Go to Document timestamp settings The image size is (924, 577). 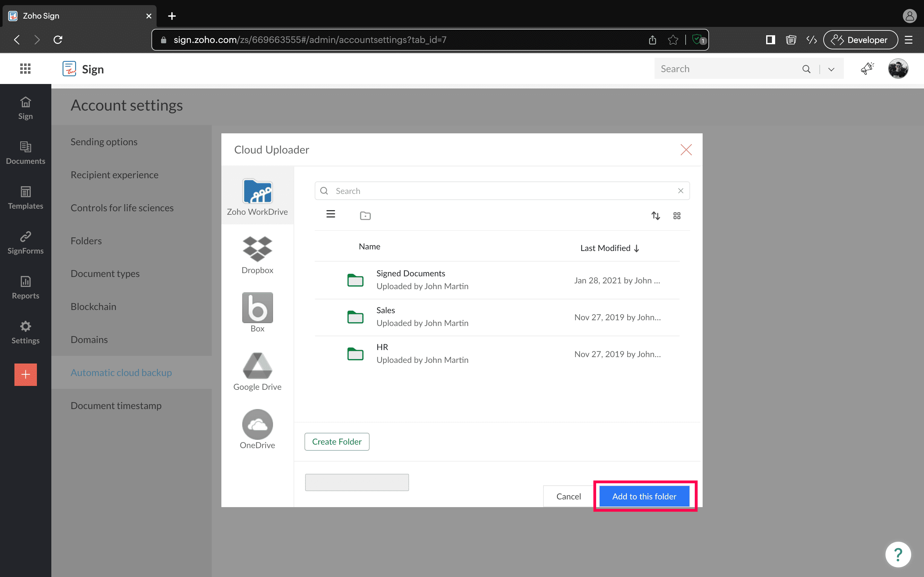tap(116, 405)
